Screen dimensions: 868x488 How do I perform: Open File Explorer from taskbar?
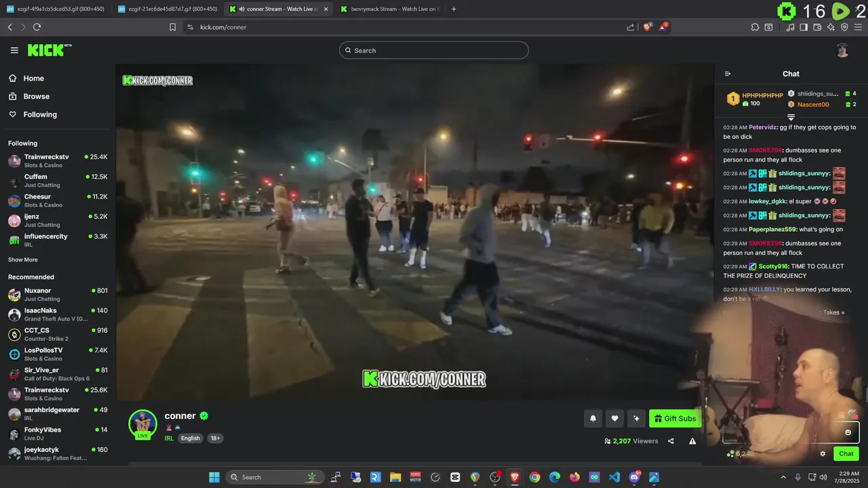(x=395, y=477)
